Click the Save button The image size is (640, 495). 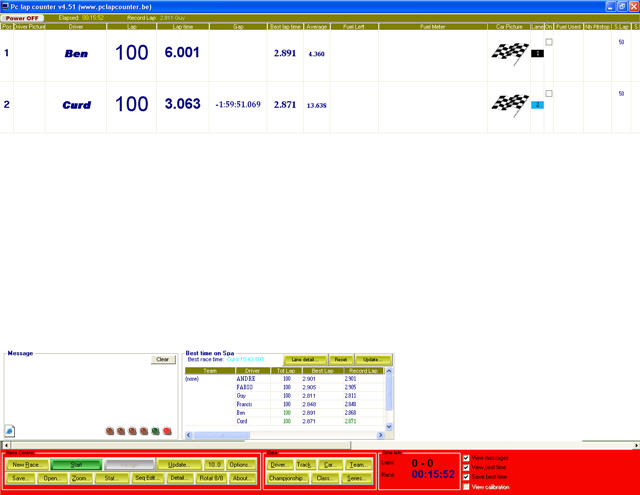(20, 478)
